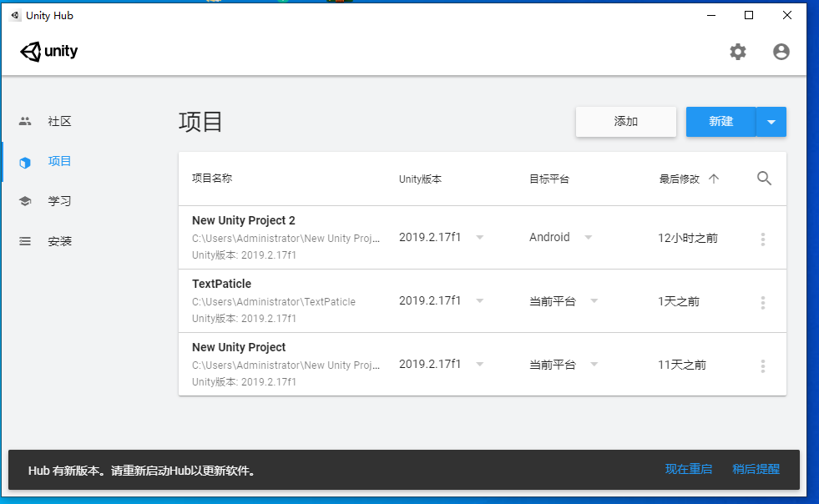This screenshot has height=504, width=819.
Task: Click the graduation cap learn icon
Action: pyautogui.click(x=25, y=201)
